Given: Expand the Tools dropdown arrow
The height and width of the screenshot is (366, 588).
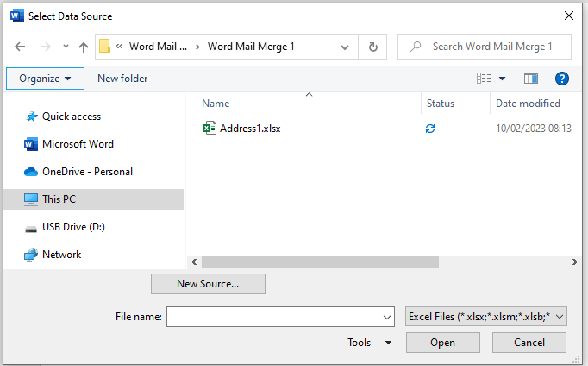Looking at the screenshot, I should coord(389,343).
